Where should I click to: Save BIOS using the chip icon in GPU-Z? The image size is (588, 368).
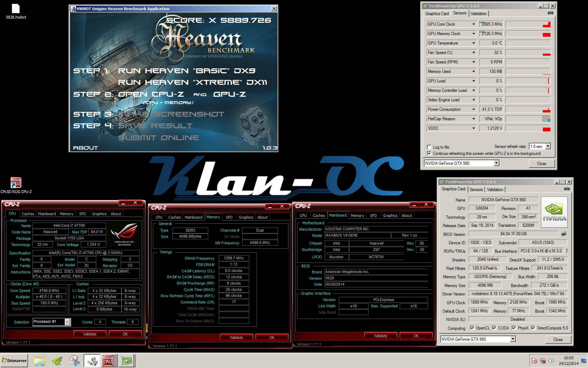point(564,234)
